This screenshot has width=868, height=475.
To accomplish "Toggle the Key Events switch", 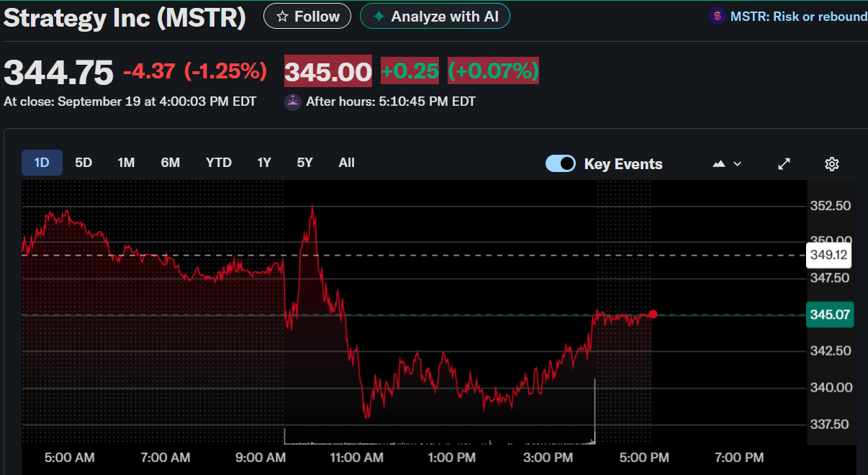I will 561,163.
